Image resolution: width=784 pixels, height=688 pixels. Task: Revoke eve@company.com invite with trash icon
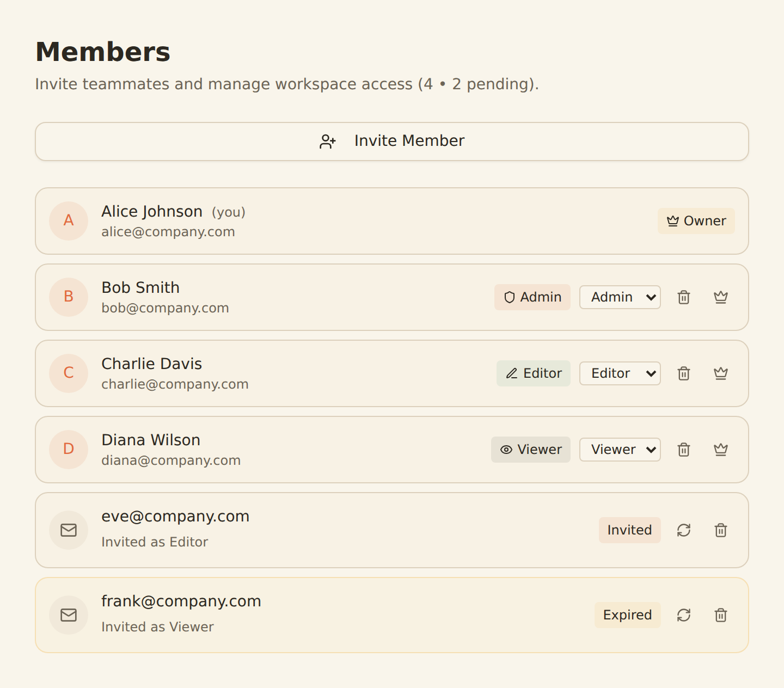(721, 530)
